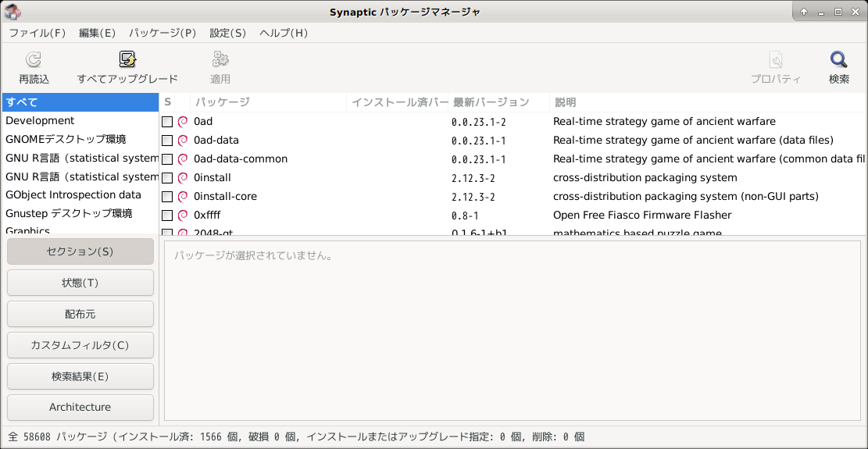Click the 検索 magnifier icon
The width and height of the screenshot is (868, 449).
pyautogui.click(x=838, y=59)
